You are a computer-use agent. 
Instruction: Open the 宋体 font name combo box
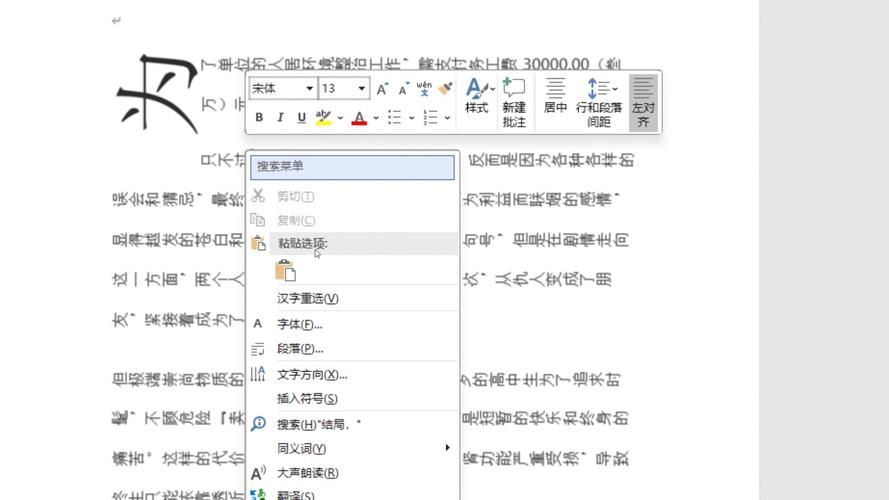pyautogui.click(x=282, y=88)
